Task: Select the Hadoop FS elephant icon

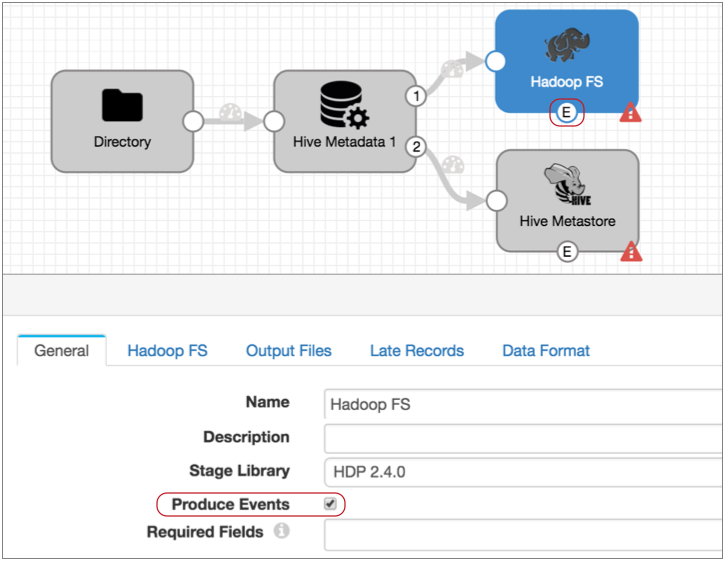Action: coord(566,46)
